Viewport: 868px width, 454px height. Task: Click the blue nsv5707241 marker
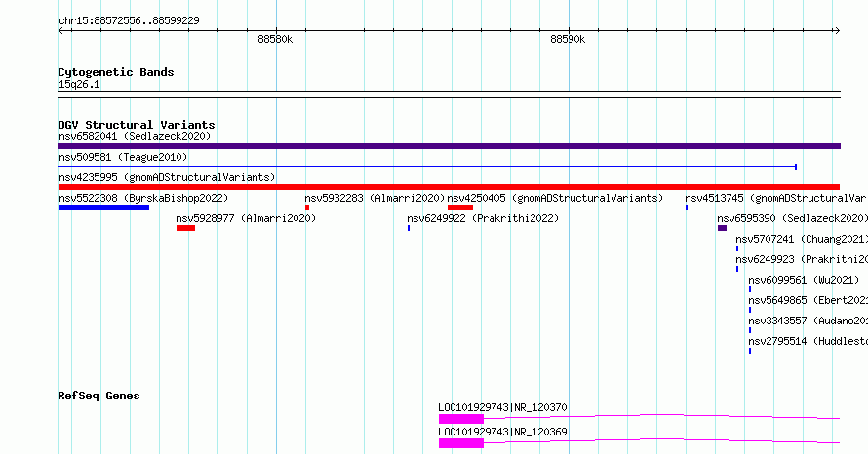tap(737, 248)
